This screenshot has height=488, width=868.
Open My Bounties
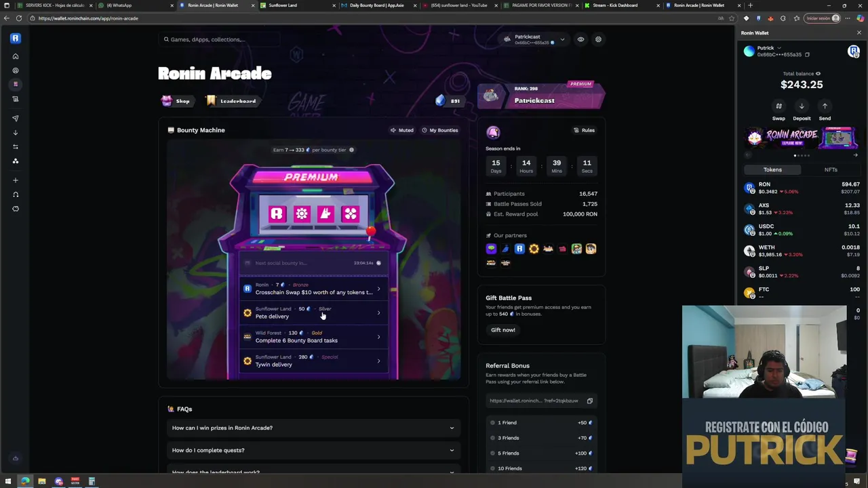[439, 130]
